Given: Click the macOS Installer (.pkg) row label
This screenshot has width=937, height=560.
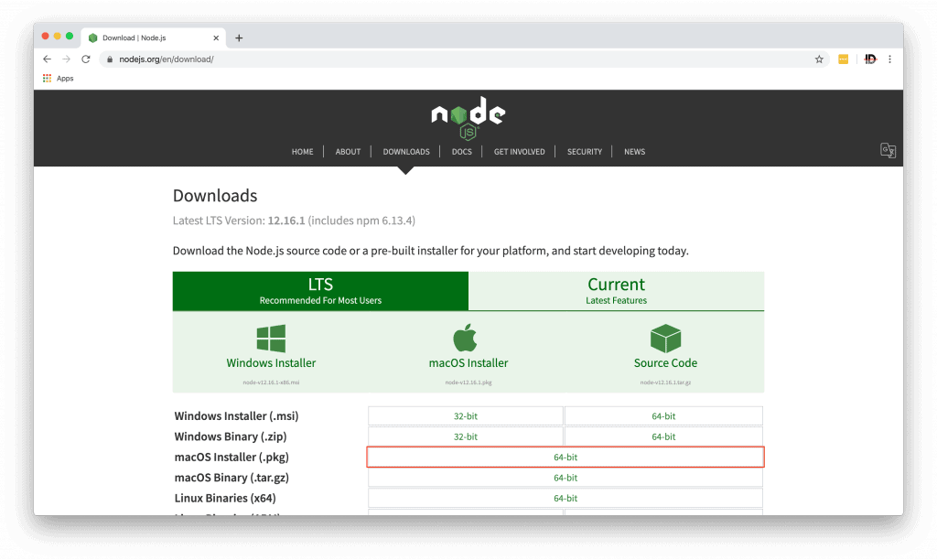Looking at the screenshot, I should (x=232, y=458).
